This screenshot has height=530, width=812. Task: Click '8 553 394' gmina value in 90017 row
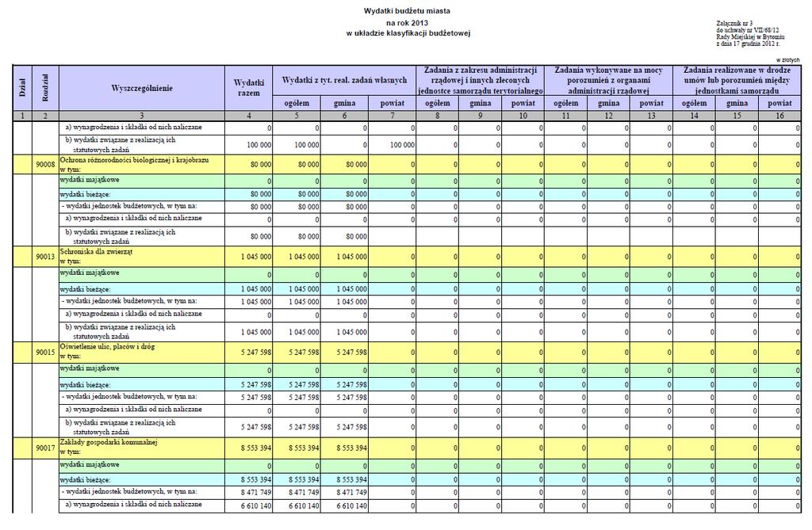pos(351,448)
